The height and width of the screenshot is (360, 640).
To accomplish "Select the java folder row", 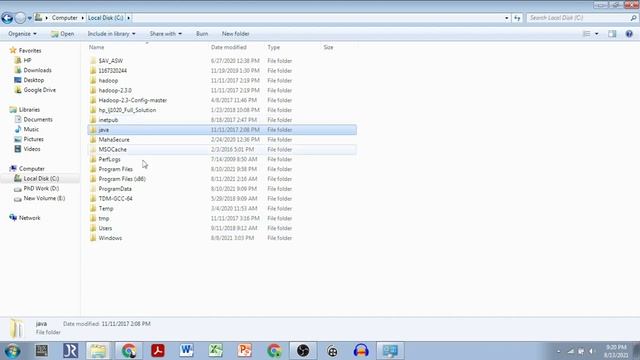I will 222,130.
